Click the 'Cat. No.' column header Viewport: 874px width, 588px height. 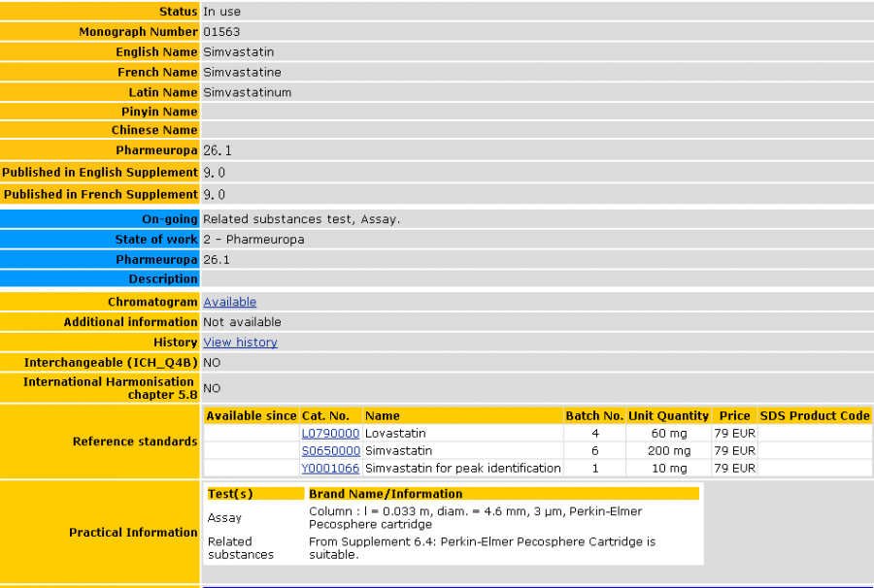click(x=330, y=416)
